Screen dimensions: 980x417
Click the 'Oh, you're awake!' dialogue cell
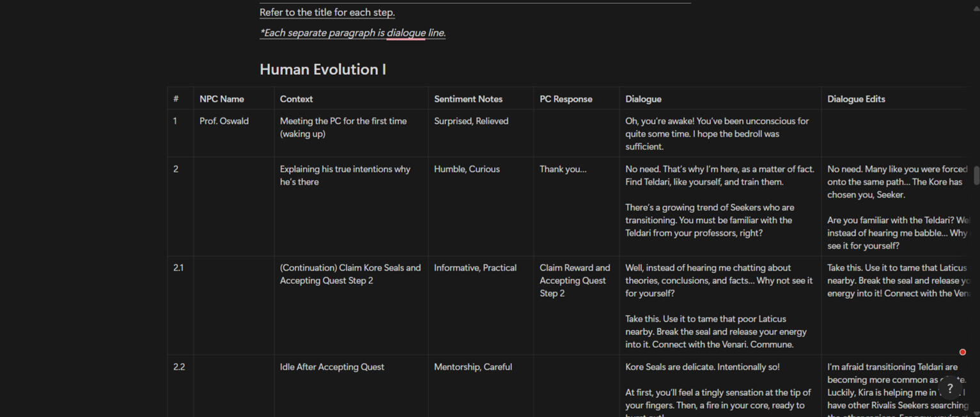tap(717, 134)
